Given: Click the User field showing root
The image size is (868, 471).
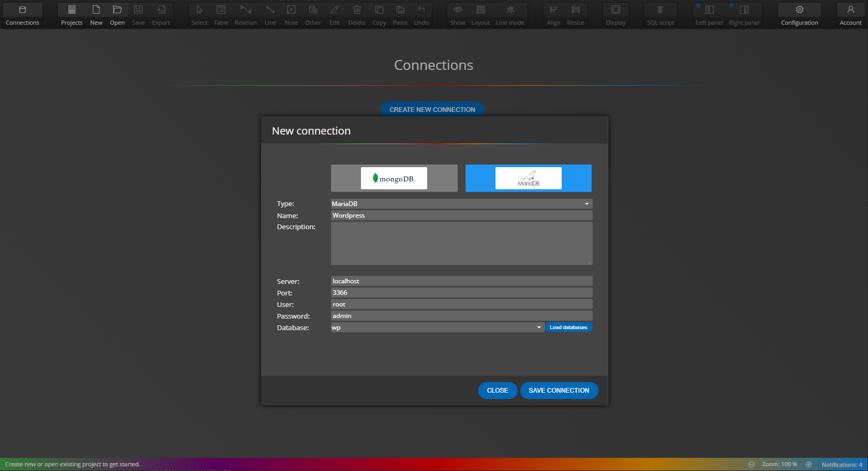Looking at the screenshot, I should [x=461, y=304].
